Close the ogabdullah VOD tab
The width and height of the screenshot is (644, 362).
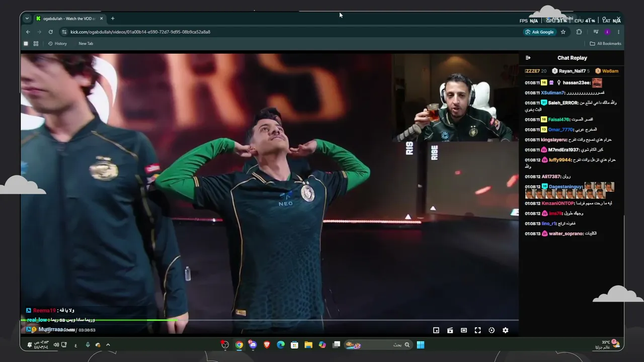tap(101, 19)
